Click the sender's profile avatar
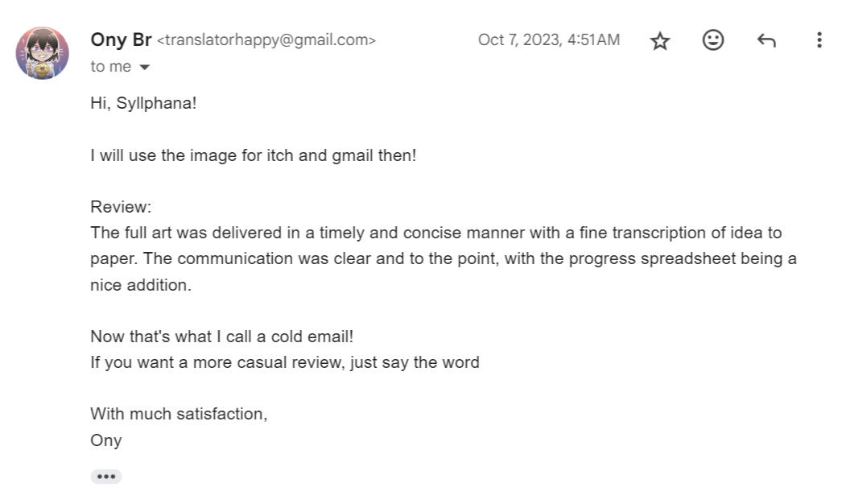Screen dimensions: 842x504 click(x=42, y=53)
